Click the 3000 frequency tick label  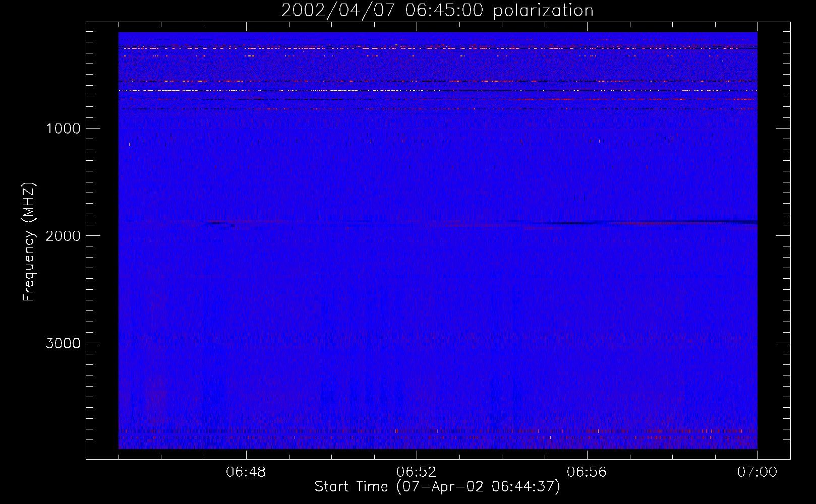(63, 343)
